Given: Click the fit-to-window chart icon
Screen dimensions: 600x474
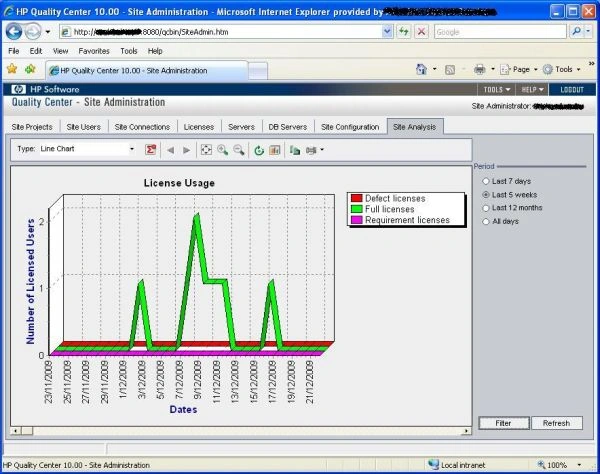Looking at the screenshot, I should (206, 150).
